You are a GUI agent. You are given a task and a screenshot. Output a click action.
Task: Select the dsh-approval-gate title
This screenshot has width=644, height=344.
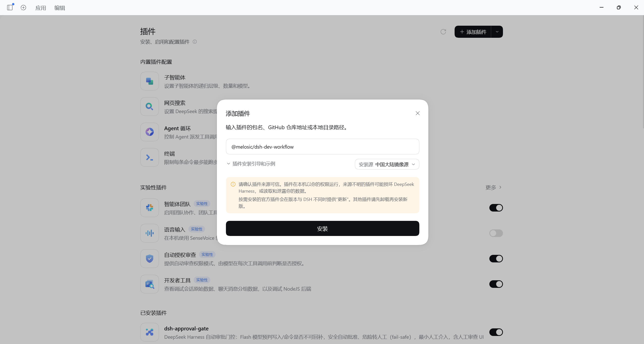186,329
